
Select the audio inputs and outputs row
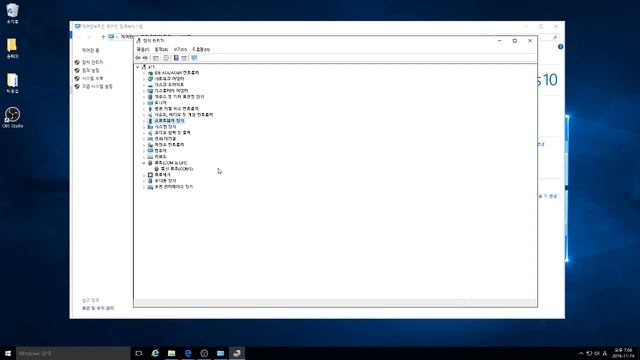click(172, 133)
